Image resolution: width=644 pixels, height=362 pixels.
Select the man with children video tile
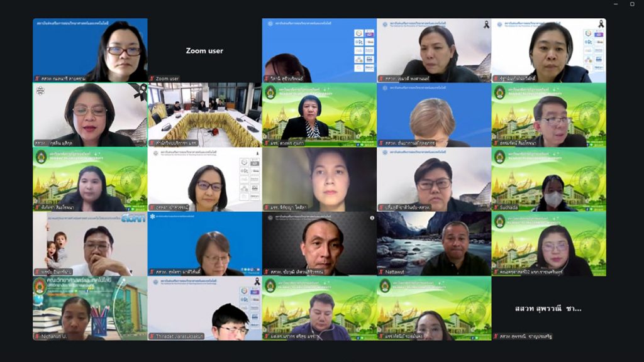(90, 242)
